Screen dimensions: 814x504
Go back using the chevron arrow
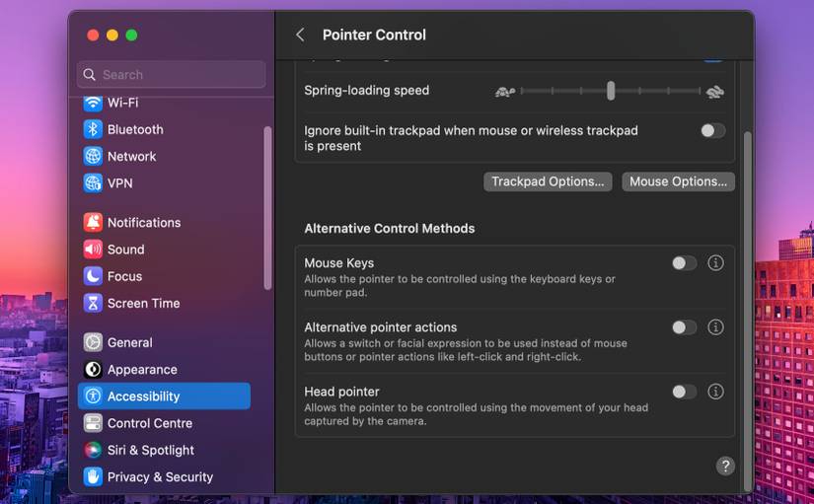(300, 35)
